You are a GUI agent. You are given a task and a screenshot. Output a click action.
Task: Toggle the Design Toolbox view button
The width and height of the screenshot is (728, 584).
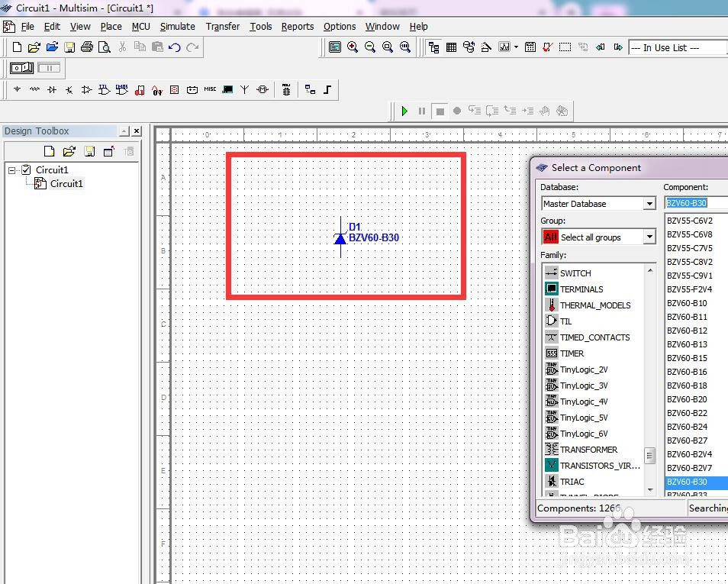click(433, 47)
